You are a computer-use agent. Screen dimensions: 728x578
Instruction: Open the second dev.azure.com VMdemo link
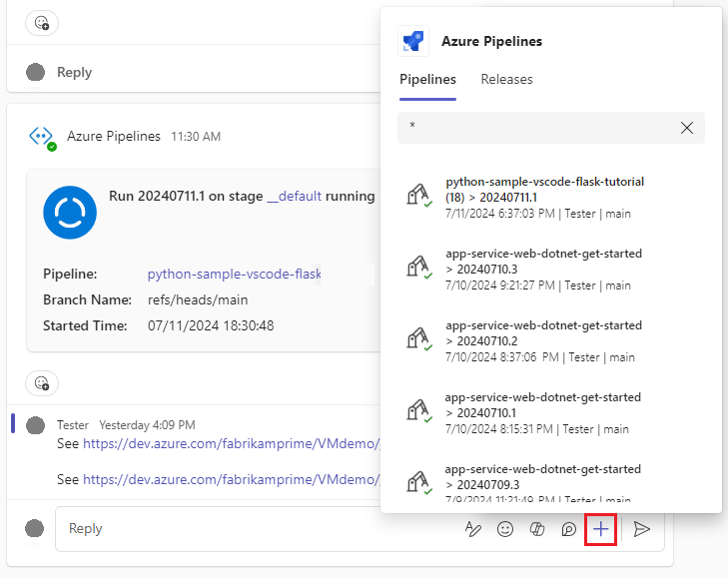pos(232,479)
